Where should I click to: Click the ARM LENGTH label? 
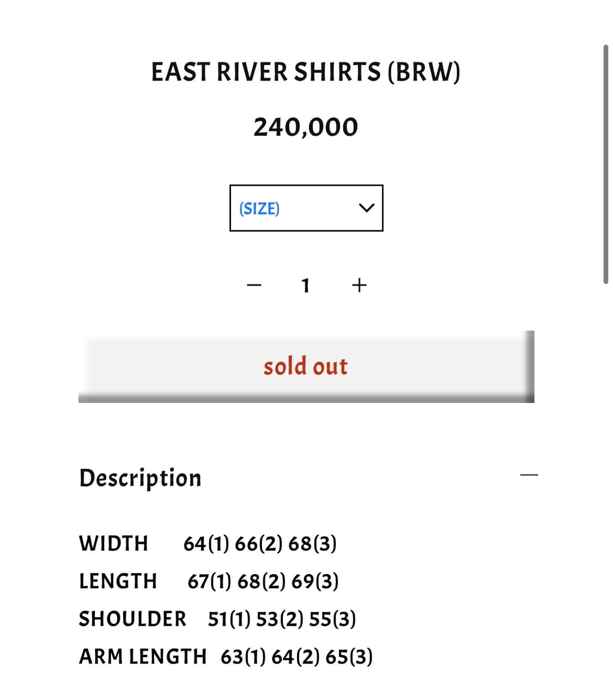pyautogui.click(x=143, y=656)
